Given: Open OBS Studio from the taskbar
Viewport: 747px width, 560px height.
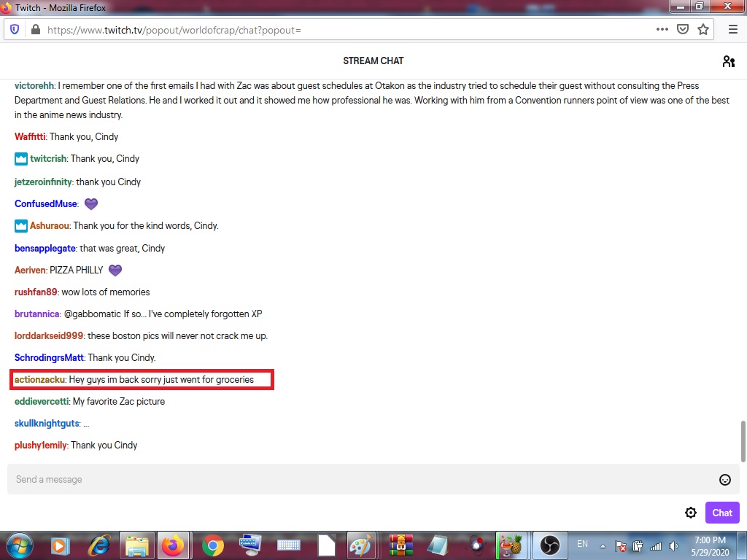Looking at the screenshot, I should (550, 545).
